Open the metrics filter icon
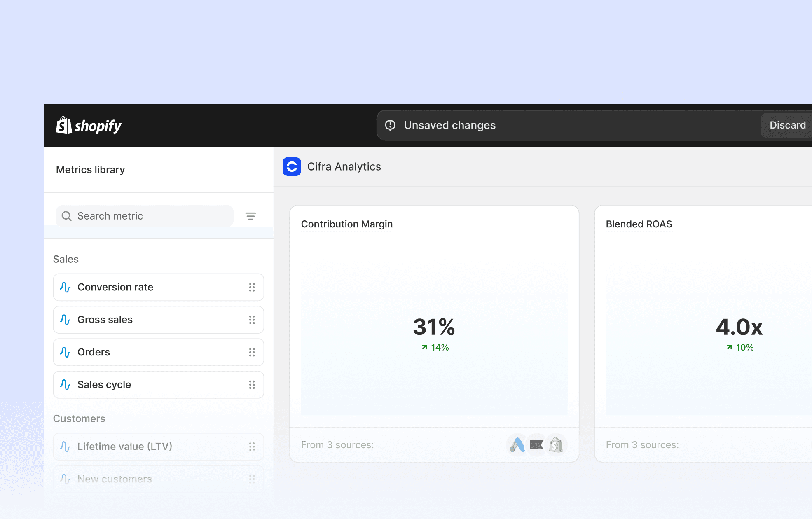Screen dimensions: 812x519 tap(250, 216)
